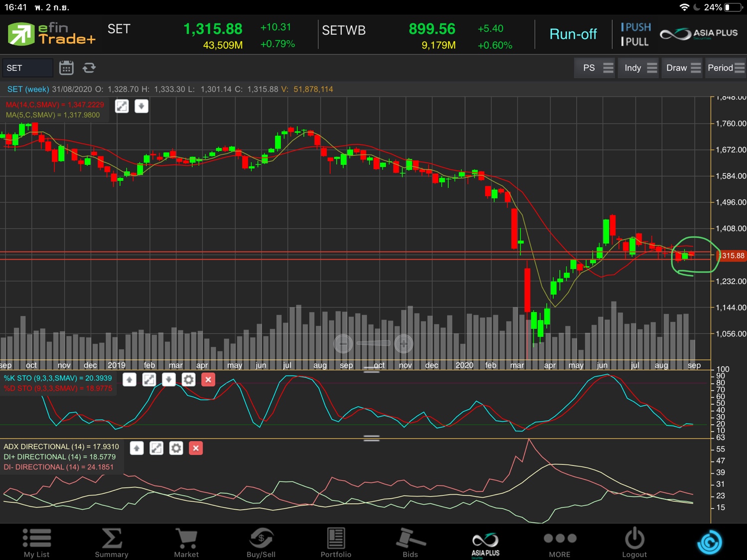Expand the ADX panel to fullscreen
Image resolution: width=747 pixels, height=560 pixels.
pos(156,448)
